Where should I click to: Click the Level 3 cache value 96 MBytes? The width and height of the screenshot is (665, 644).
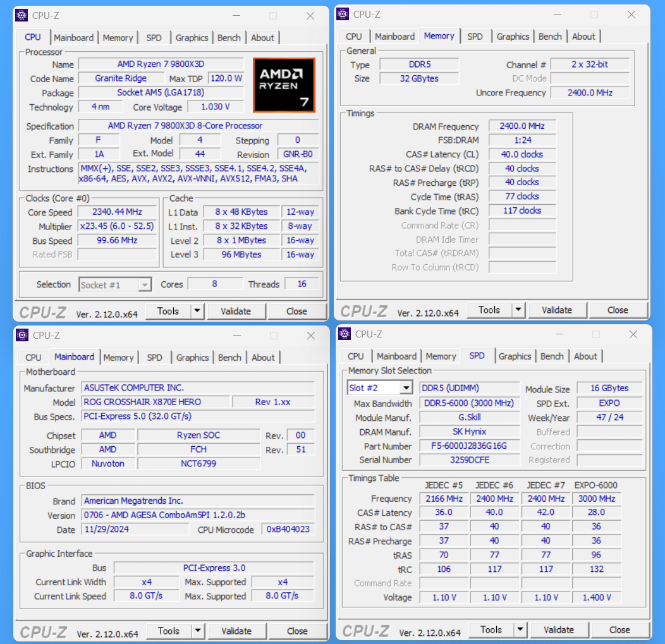241,255
